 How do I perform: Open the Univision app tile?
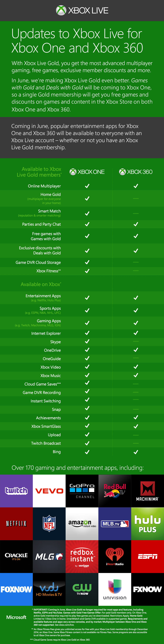(115, 589)
